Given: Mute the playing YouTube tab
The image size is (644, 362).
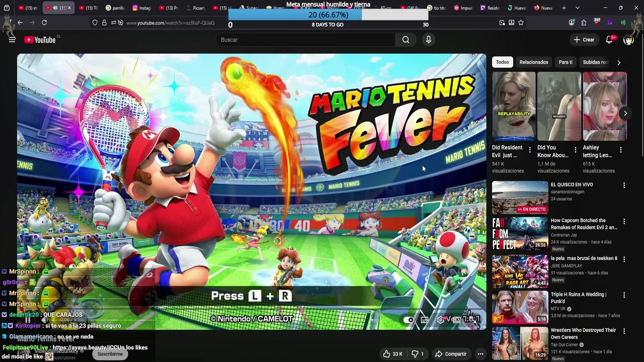Looking at the screenshot, I should coord(55,8).
